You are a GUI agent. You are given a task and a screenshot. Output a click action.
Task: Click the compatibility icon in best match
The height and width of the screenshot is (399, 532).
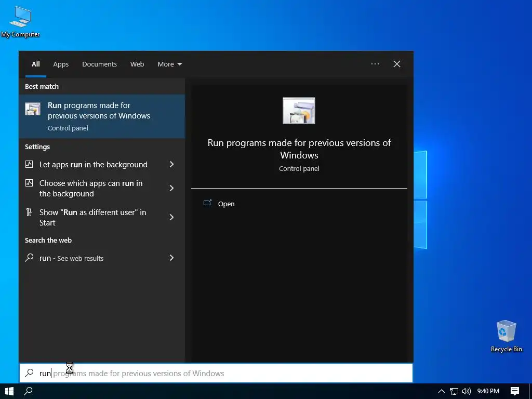33,109
